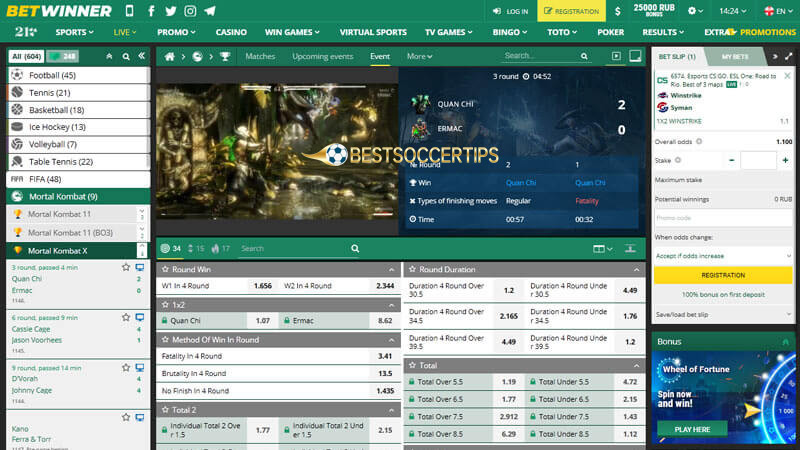Image resolution: width=800 pixels, height=450 pixels.
Task: Select FIFA (48) in sports list
Action: click(x=79, y=179)
